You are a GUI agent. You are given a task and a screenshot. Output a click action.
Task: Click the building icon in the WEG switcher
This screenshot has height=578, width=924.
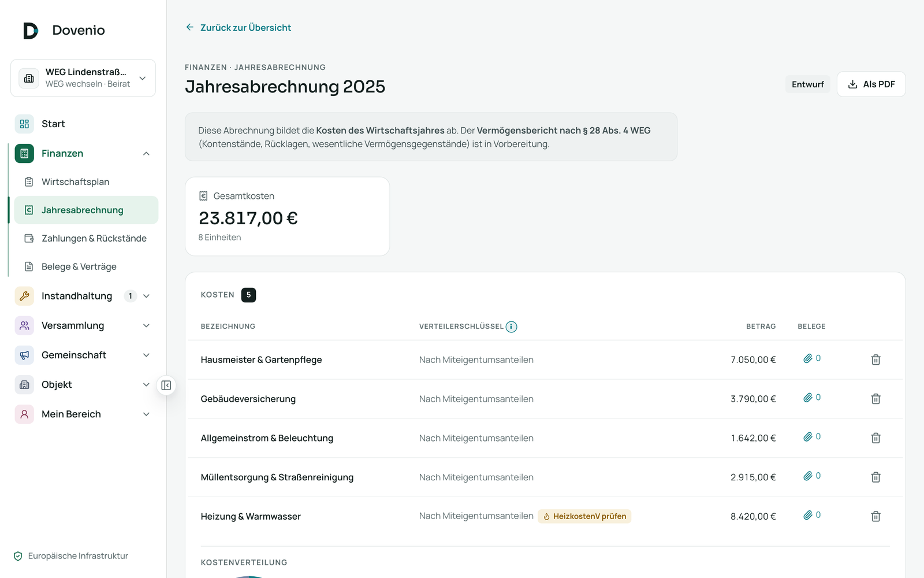coord(29,78)
